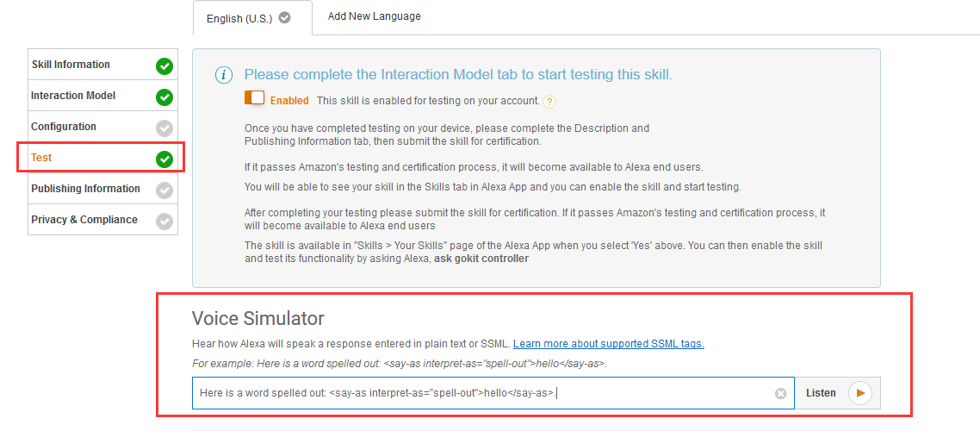Click the green checkmark beside Interaction Model

tap(164, 97)
